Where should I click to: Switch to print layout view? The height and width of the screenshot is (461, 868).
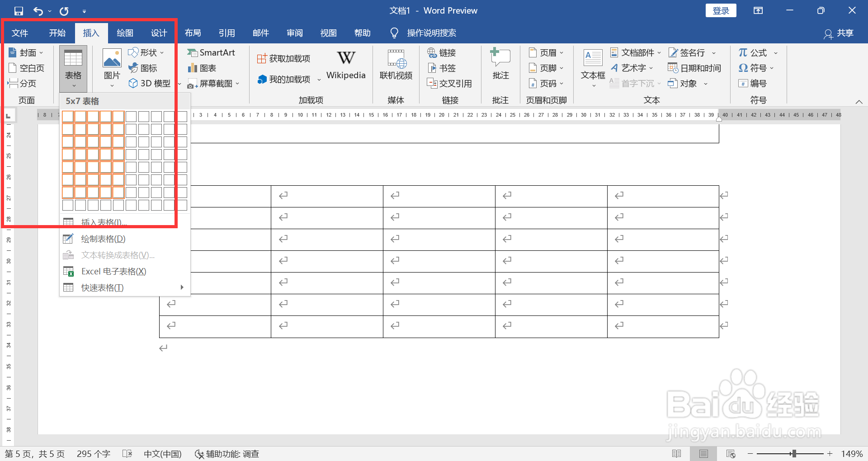click(x=703, y=454)
